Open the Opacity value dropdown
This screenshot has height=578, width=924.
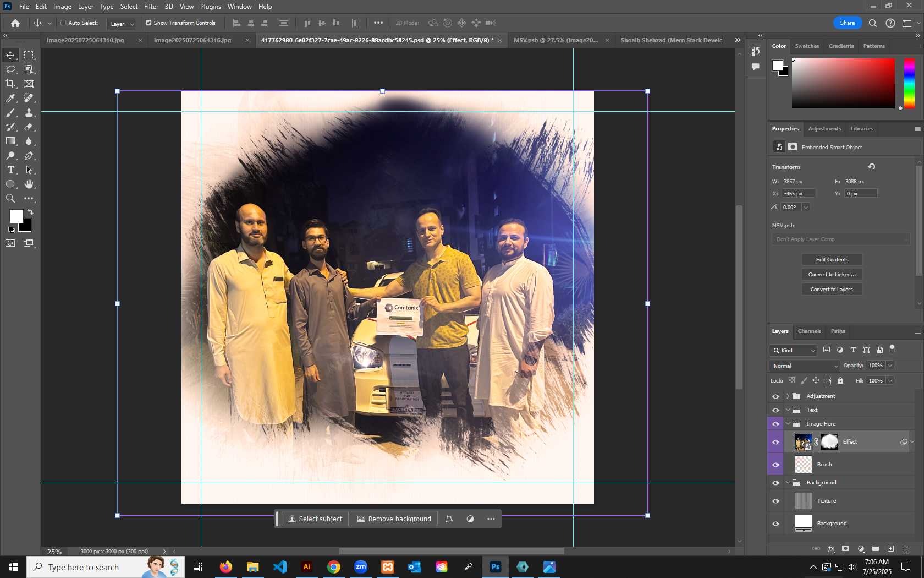click(x=890, y=366)
